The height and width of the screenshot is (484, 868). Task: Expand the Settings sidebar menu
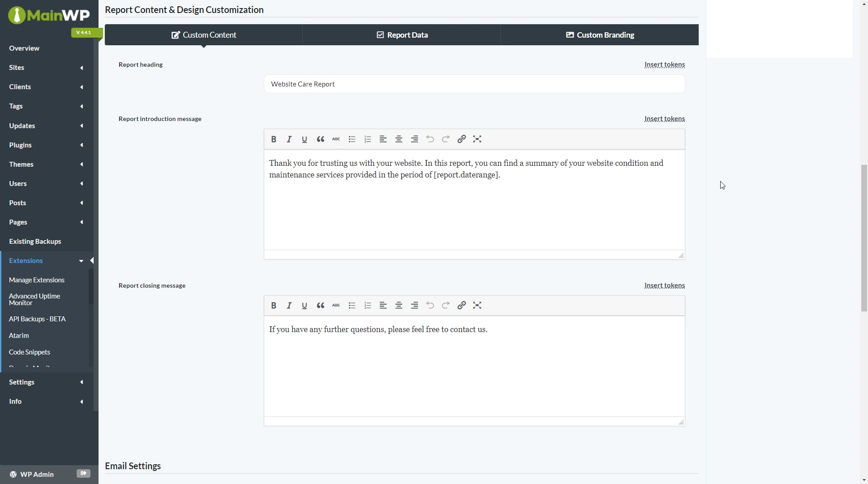pos(47,382)
